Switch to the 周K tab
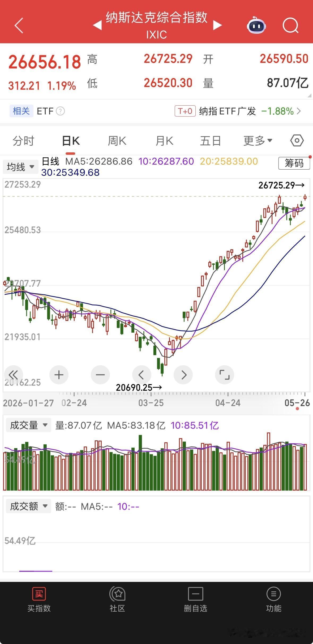 click(117, 141)
